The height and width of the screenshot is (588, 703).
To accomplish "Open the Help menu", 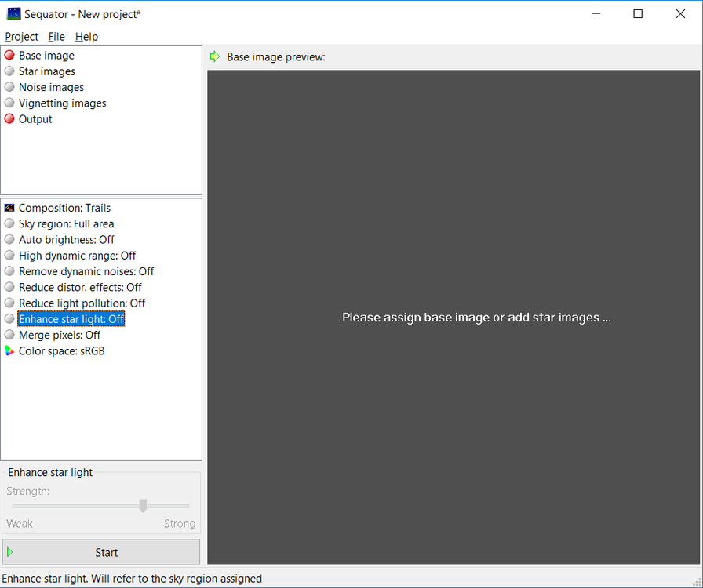I will (86, 37).
